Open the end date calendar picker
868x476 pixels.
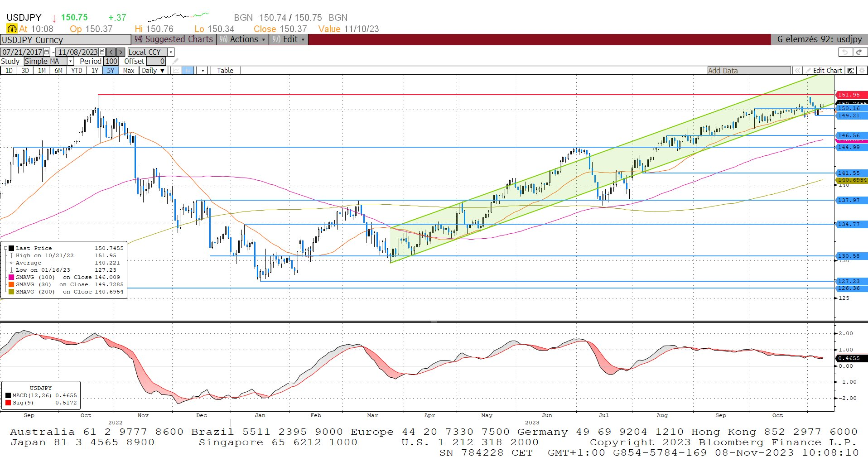click(102, 52)
